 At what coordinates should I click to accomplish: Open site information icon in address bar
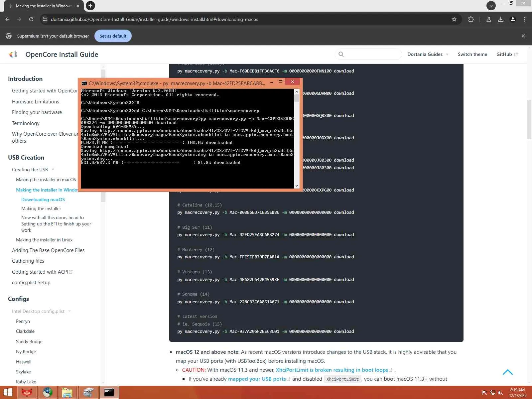pyautogui.click(x=45, y=19)
